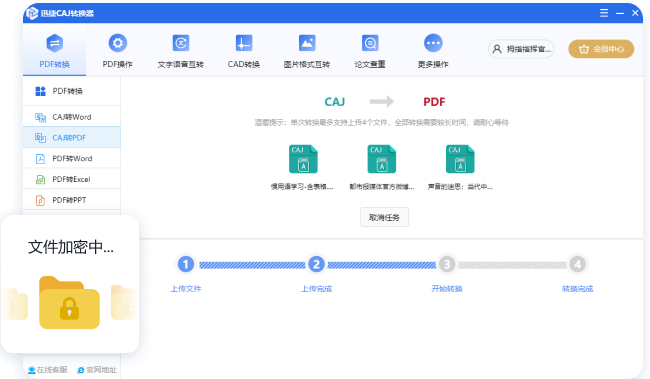Open the CAD转换 icon
650x379 pixels.
(x=244, y=43)
